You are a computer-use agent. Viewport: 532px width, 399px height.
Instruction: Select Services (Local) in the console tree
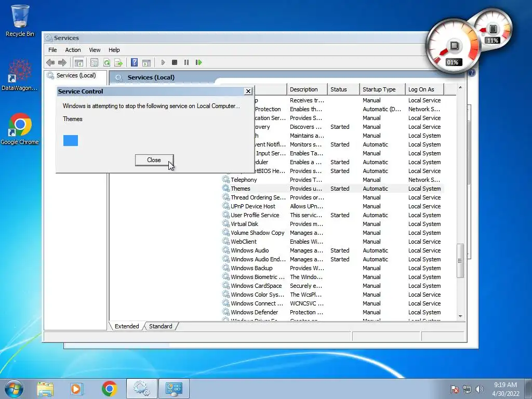click(76, 75)
